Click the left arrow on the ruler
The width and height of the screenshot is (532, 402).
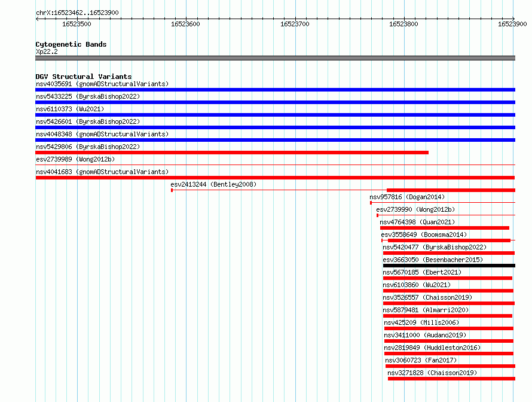pyautogui.click(x=37, y=19)
